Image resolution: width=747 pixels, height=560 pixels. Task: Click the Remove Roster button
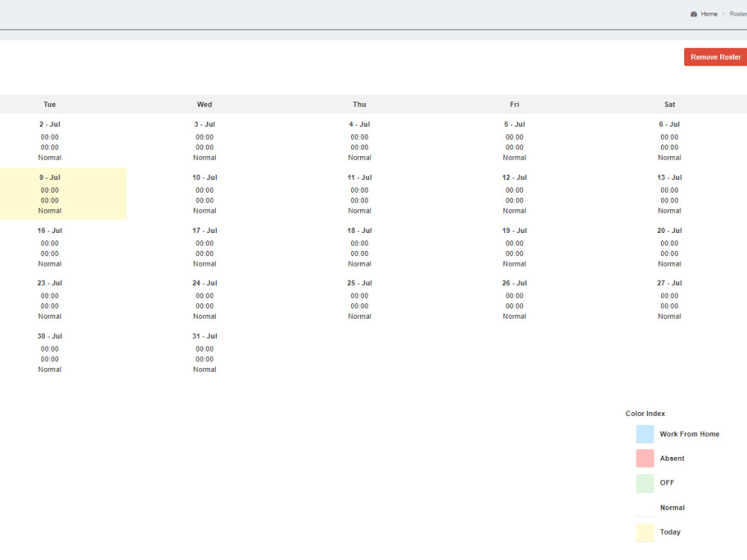(x=716, y=57)
